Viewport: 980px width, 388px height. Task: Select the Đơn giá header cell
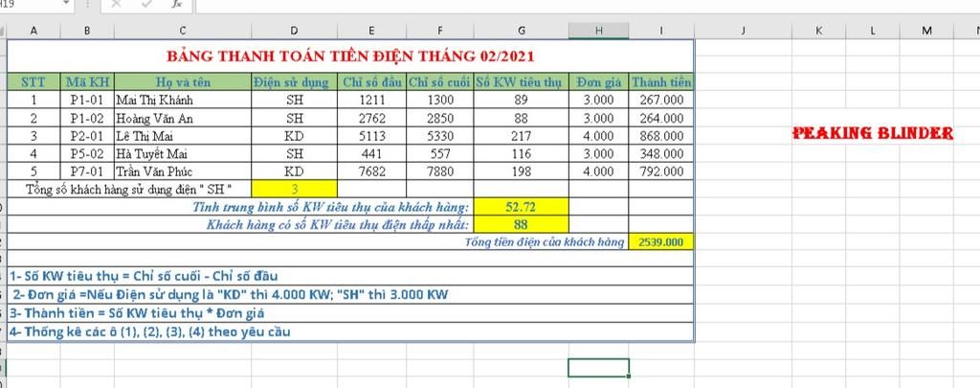pyautogui.click(x=599, y=82)
